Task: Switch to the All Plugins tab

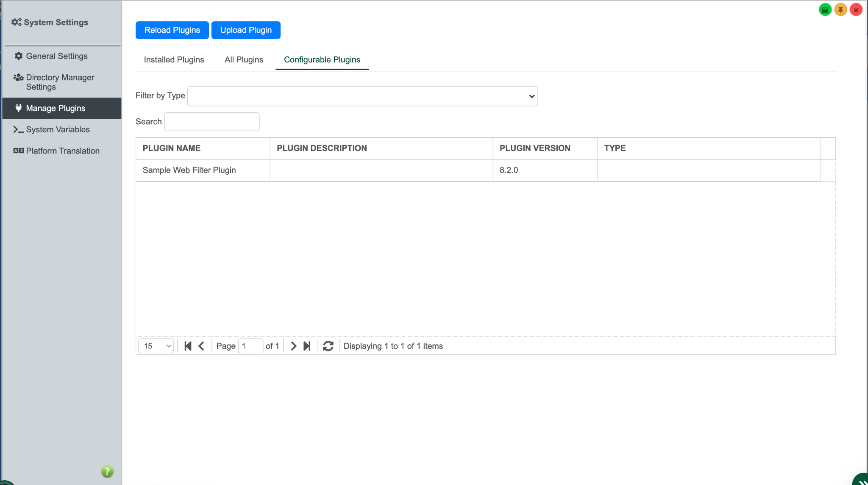Action: click(244, 60)
